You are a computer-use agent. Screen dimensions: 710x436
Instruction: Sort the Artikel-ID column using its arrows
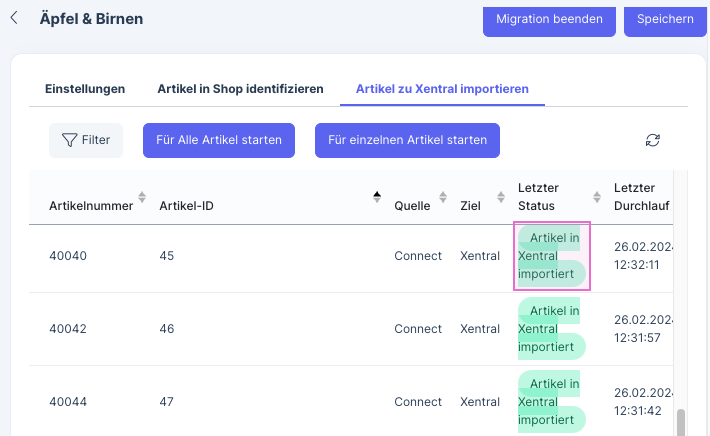(377, 197)
